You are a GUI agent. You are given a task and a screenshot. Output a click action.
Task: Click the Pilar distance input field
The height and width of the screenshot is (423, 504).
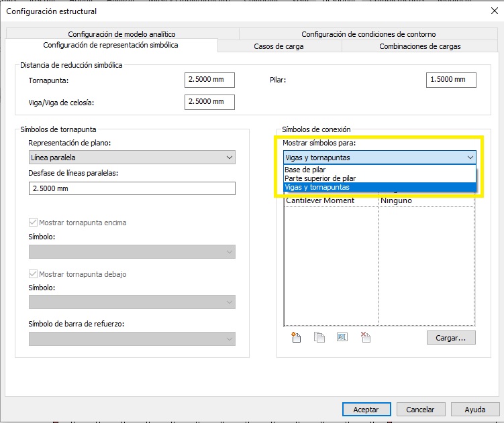point(450,80)
